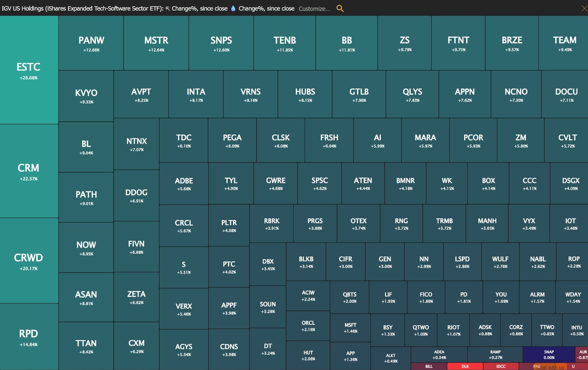Select the ASAN tile
Image resolution: width=588 pixels, height=370 pixels.
[x=86, y=297]
